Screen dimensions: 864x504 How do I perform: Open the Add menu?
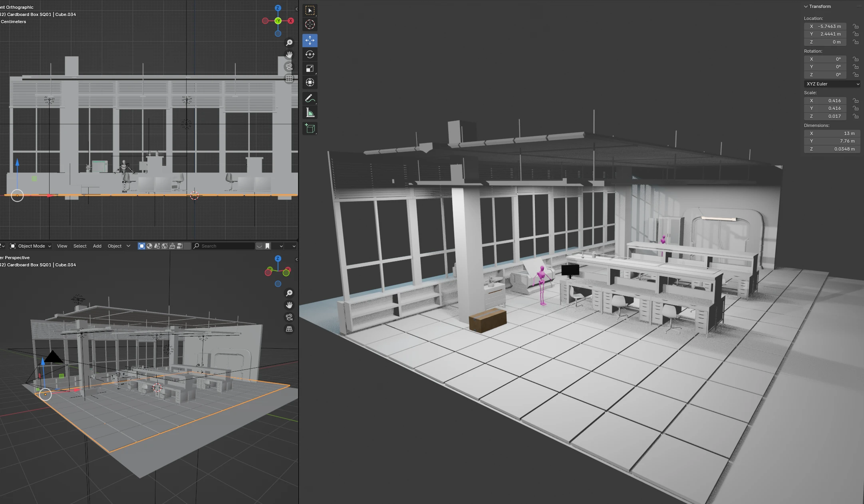(x=97, y=246)
